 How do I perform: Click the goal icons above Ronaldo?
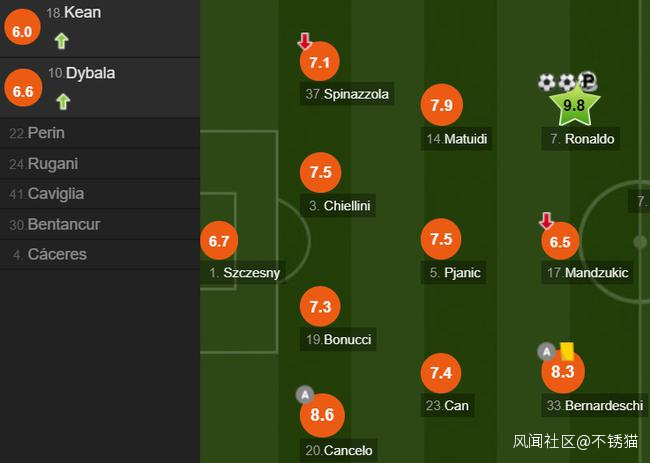(567, 82)
